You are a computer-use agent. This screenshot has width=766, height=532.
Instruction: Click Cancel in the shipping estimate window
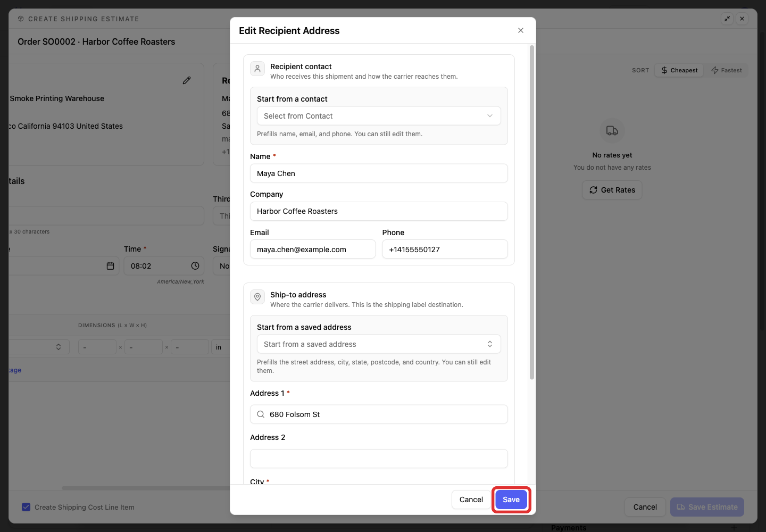click(x=645, y=507)
